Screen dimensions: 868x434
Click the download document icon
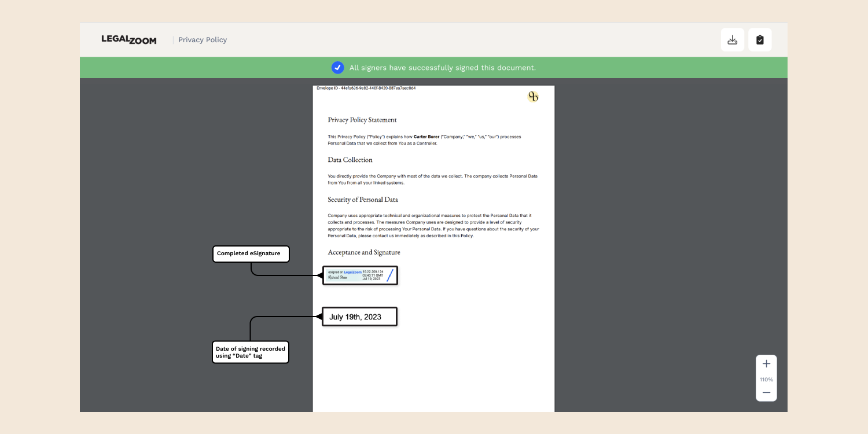pyautogui.click(x=732, y=39)
